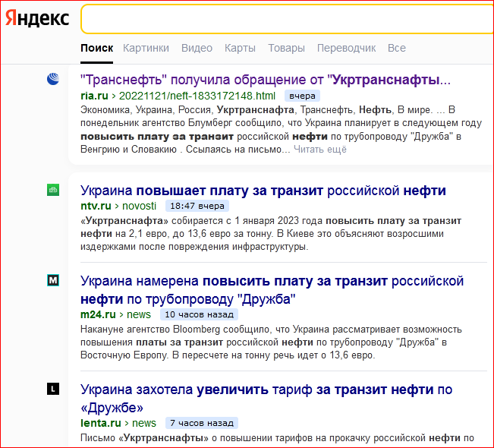
Task: Open Украина намерена повысить плату result title
Action: point(272,290)
